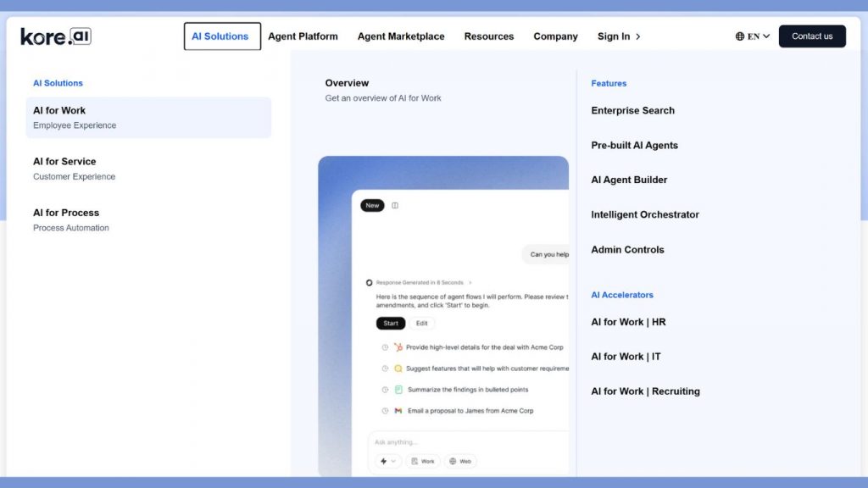The image size is (868, 488).
Task: Click the panel toggle icon next to New
Action: (395, 205)
